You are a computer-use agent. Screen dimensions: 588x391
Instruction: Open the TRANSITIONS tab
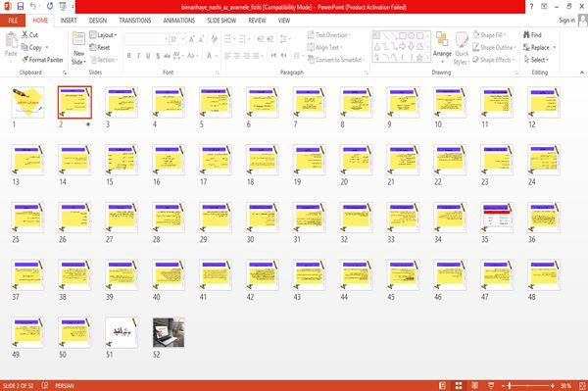[x=135, y=21]
